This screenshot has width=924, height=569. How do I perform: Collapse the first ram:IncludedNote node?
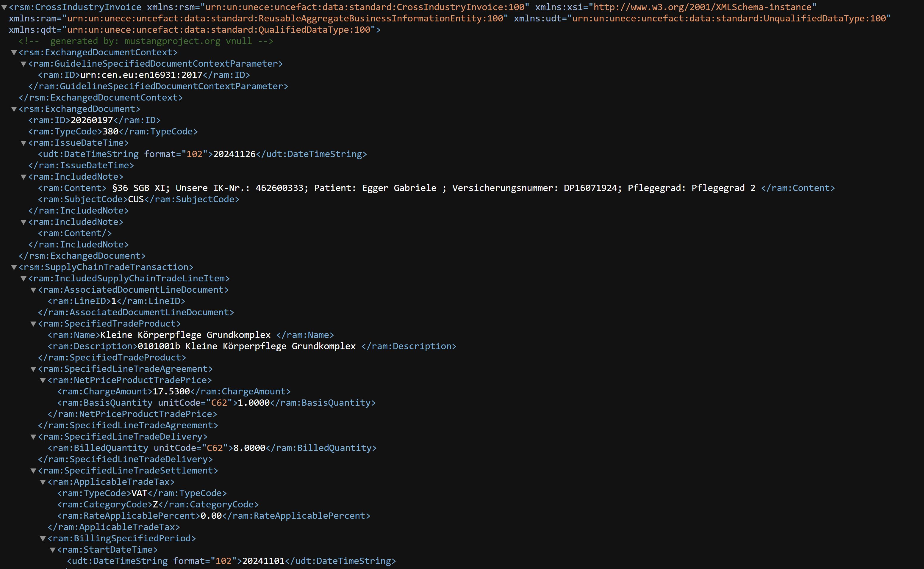[x=23, y=176]
